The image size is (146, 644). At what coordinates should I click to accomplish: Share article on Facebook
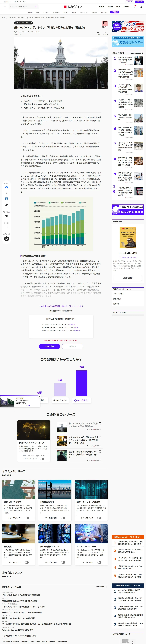(x=7, y=187)
